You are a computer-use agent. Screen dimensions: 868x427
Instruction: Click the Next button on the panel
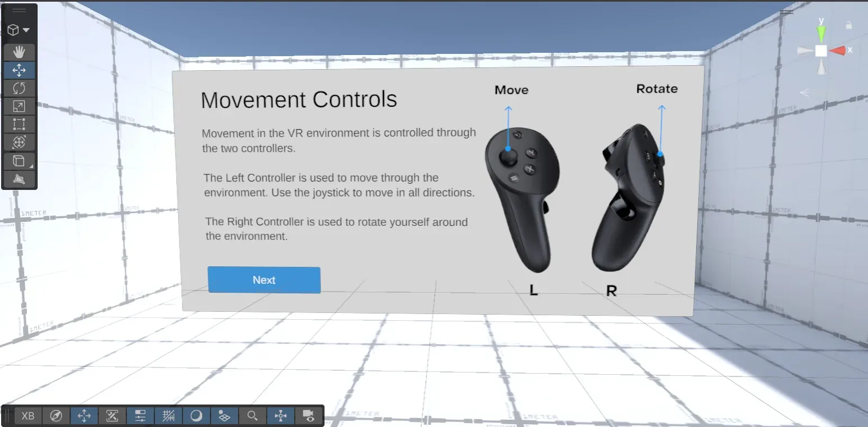pos(264,280)
